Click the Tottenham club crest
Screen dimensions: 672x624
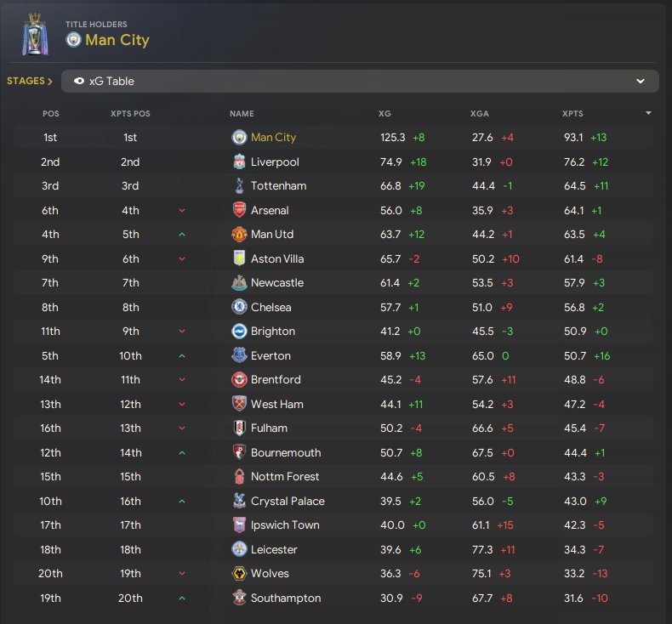pos(239,186)
